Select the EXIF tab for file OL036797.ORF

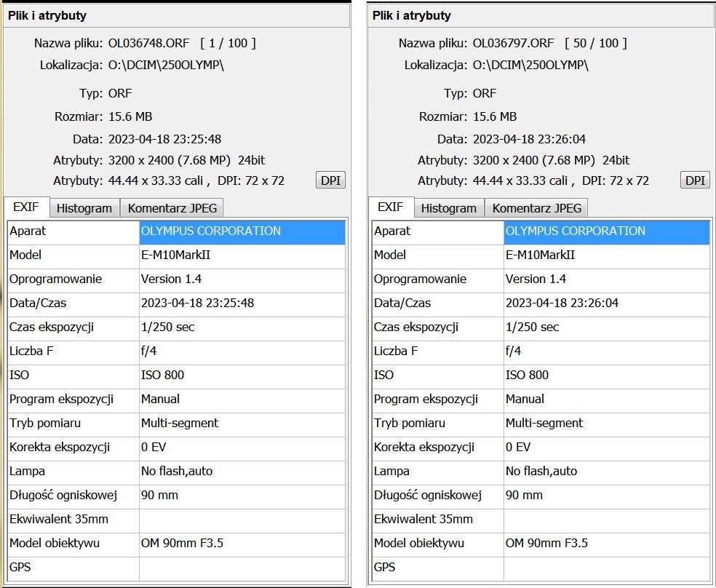(x=391, y=207)
